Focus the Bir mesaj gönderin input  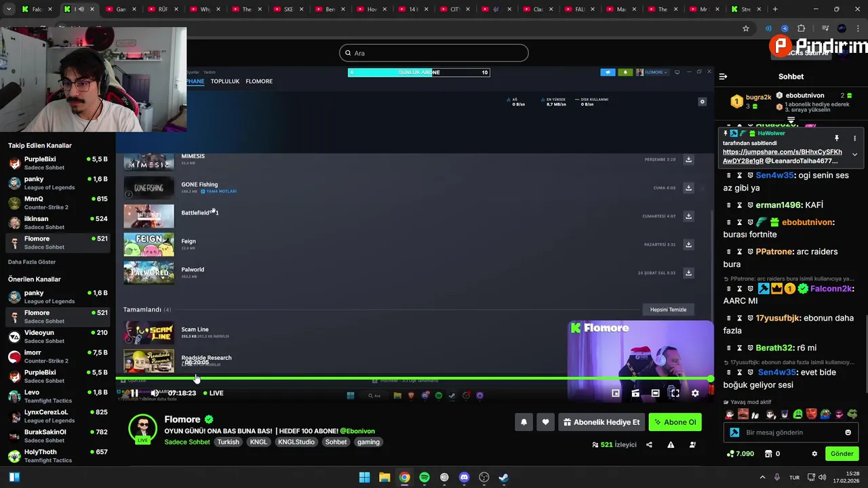click(790, 432)
